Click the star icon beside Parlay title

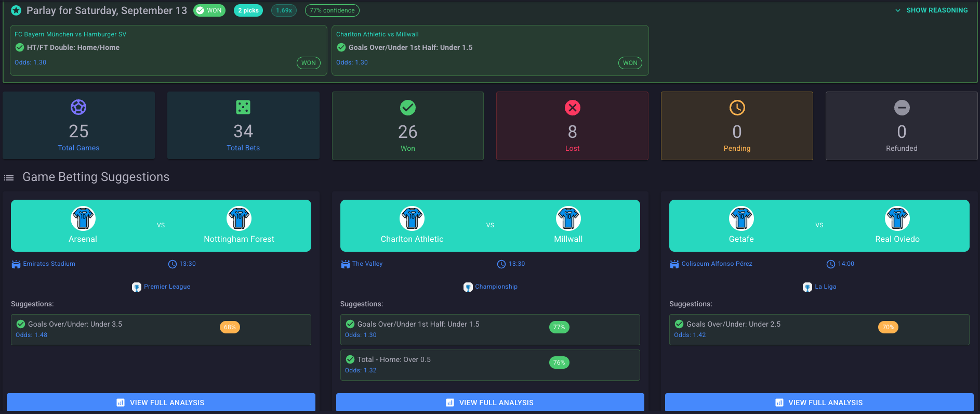tap(16, 10)
